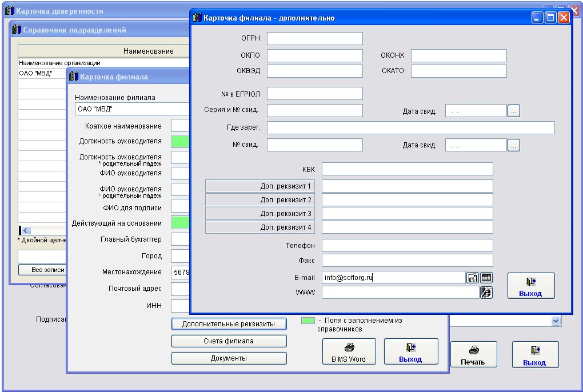The image size is (583, 392).
Task: Click into the ОГРН input field
Action: (x=314, y=39)
